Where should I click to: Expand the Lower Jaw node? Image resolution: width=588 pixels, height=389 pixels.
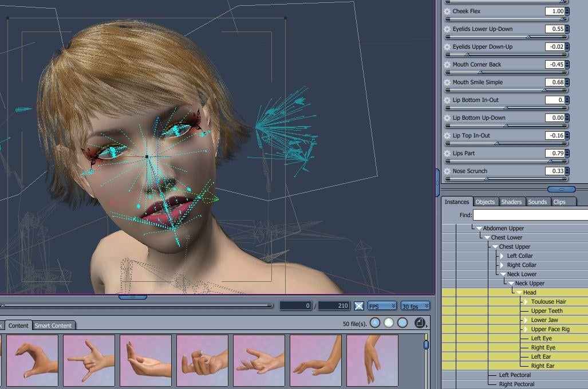(526, 320)
